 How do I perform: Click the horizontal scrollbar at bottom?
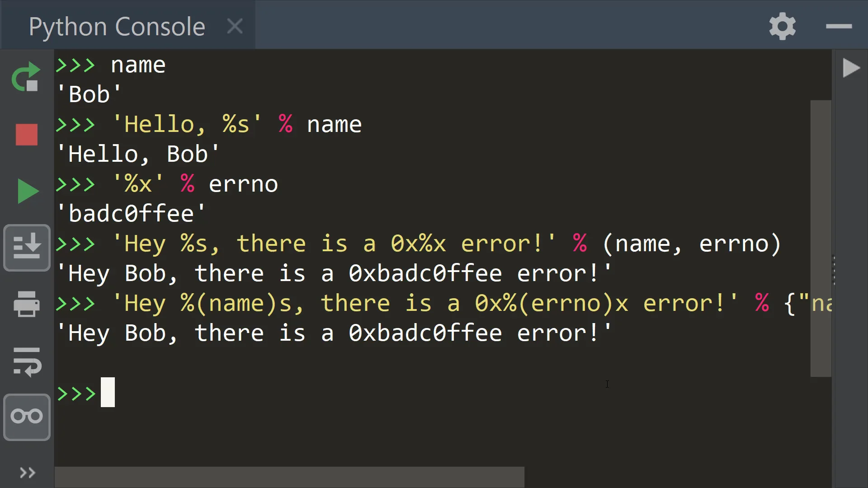tap(289, 477)
